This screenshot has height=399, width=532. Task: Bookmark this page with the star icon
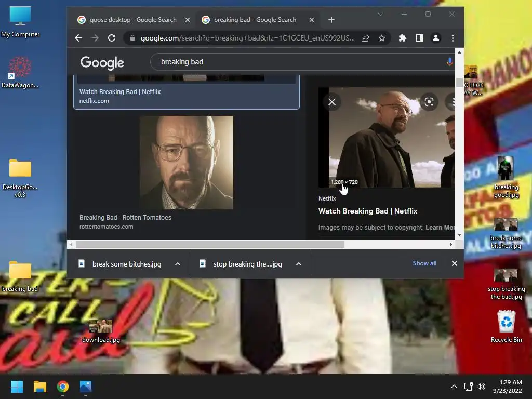click(382, 38)
